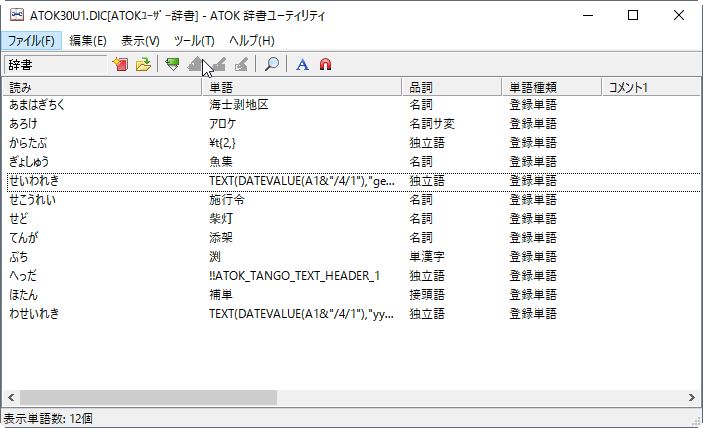Screen dimensions: 703x428
Task: Click 接頭語 part of speech cell
Action: tap(427, 295)
